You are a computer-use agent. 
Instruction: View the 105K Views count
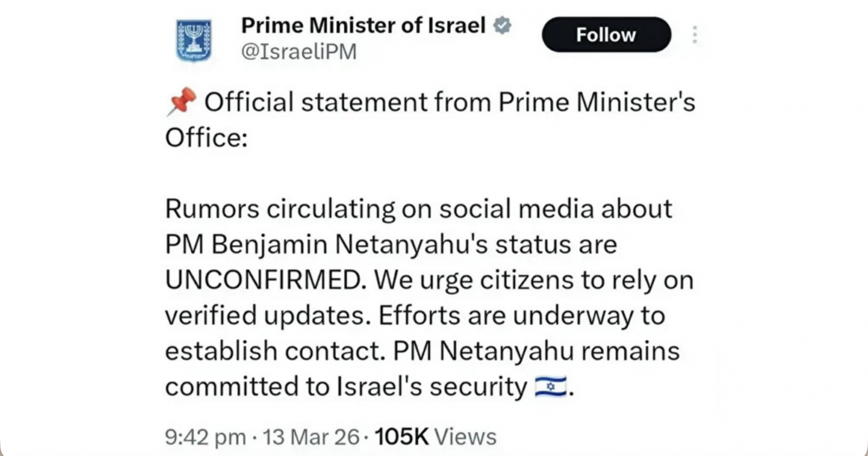coord(435,436)
